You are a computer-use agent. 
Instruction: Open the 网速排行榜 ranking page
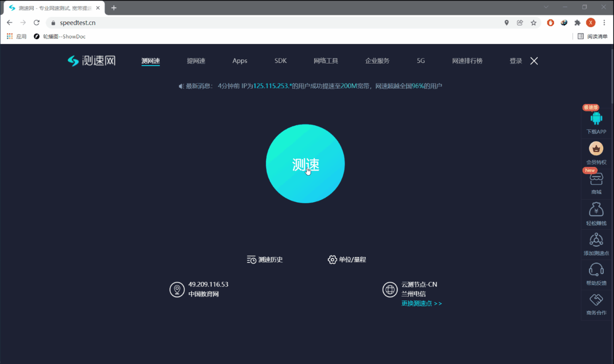(467, 60)
